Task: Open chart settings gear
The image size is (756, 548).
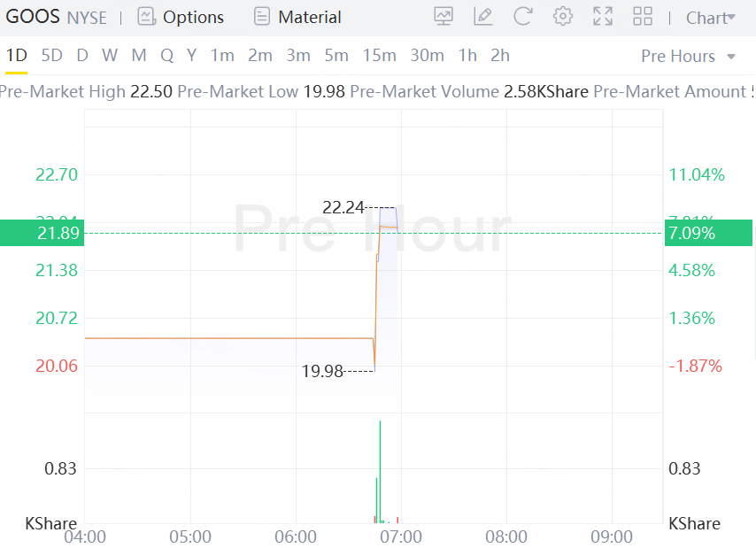Action: [563, 16]
